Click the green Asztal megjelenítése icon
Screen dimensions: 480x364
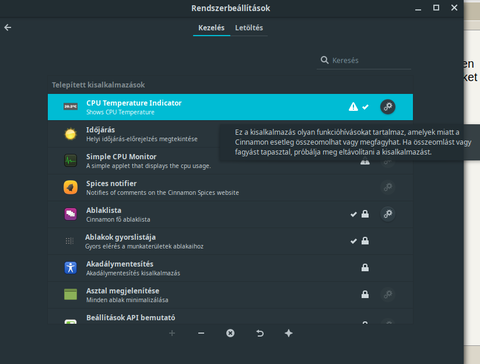70,294
